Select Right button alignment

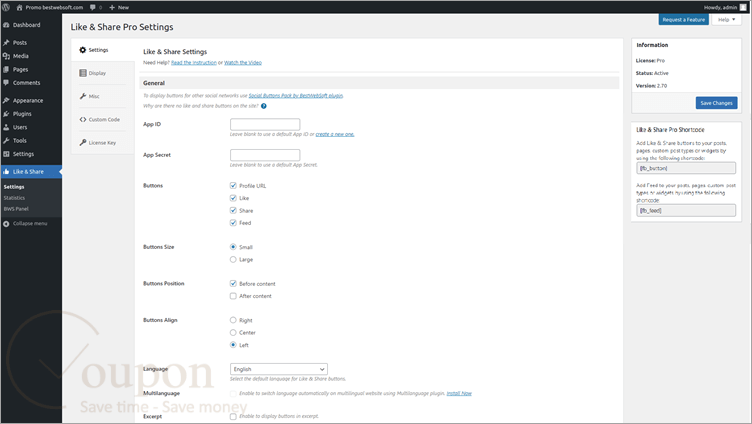click(x=233, y=320)
